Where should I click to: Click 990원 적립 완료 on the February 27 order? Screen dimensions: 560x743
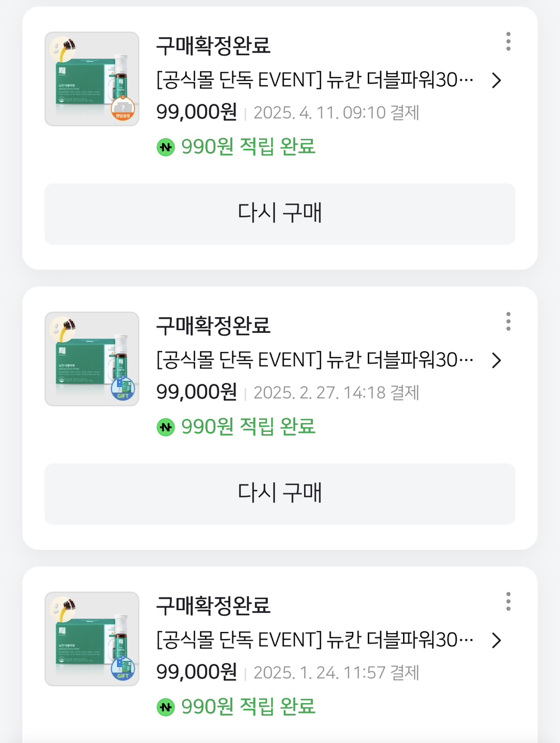click(x=248, y=426)
